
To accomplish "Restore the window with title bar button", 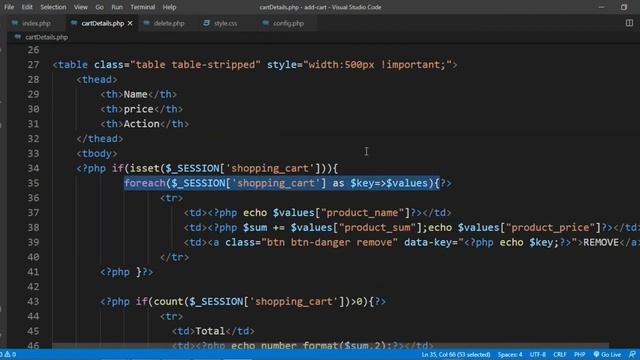I will 624,7.
